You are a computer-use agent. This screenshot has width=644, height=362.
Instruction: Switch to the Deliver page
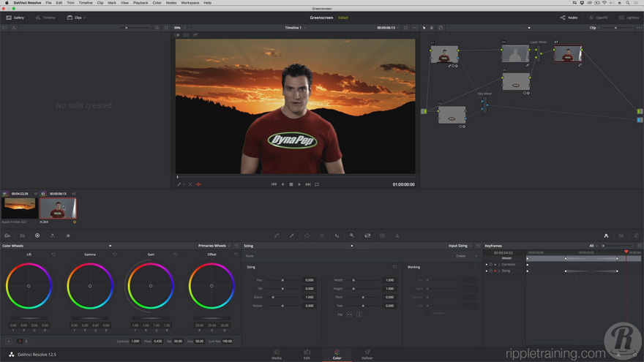click(x=367, y=355)
